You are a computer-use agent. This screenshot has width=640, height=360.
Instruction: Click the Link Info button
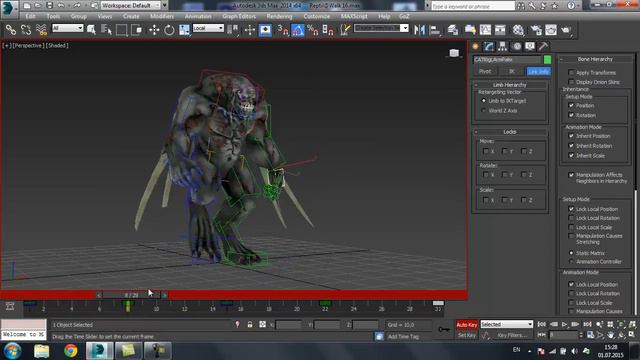point(539,71)
